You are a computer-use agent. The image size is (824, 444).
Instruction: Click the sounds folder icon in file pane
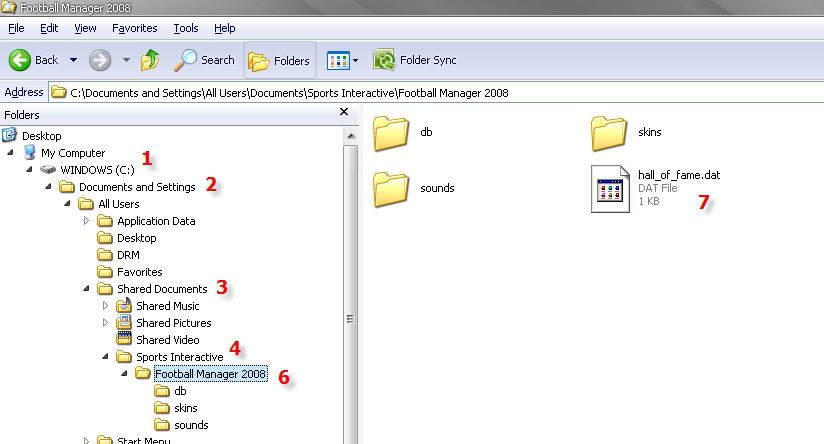391,189
